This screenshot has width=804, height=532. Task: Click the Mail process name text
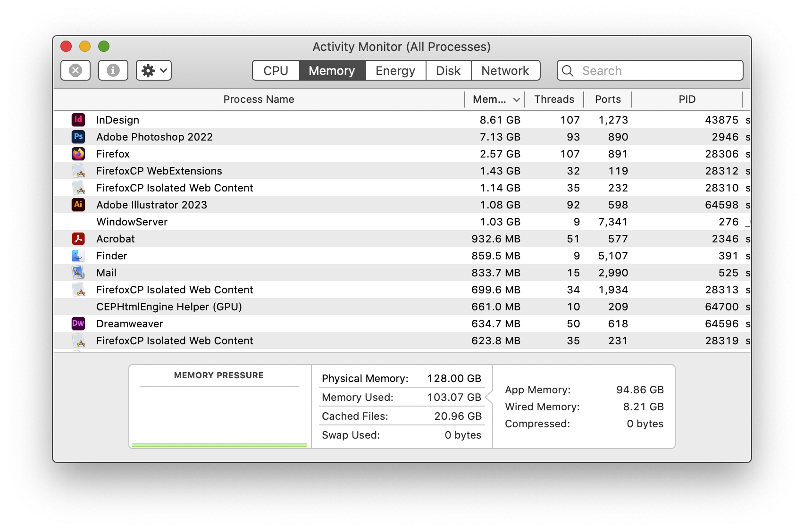107,273
